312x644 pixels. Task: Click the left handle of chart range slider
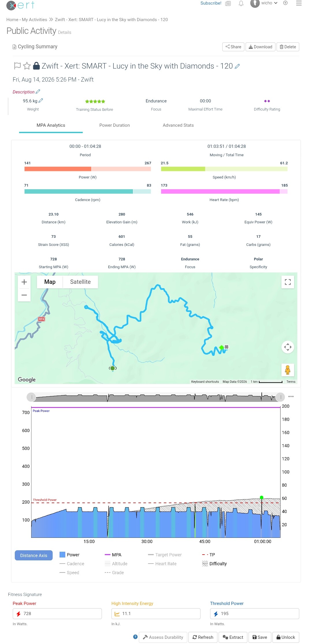[x=31, y=397]
